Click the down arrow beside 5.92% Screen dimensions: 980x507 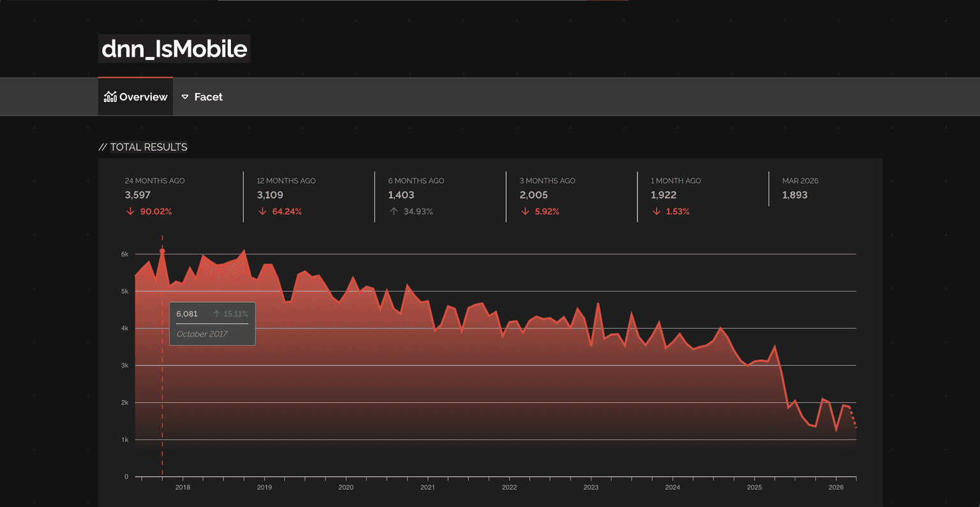(525, 212)
